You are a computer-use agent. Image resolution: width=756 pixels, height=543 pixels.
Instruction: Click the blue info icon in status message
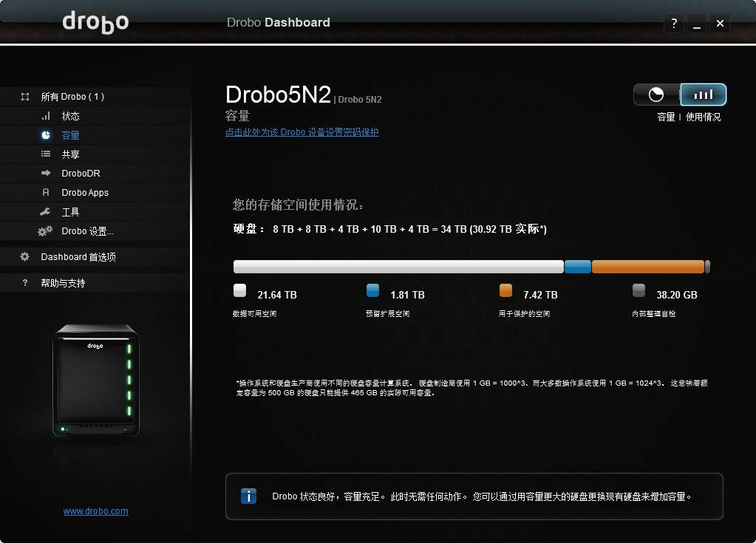[x=248, y=496]
